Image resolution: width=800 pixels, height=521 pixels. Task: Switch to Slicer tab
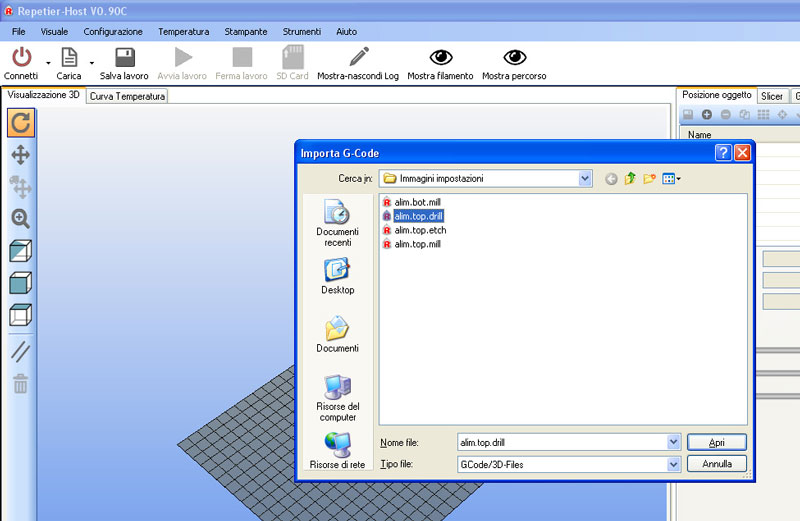pos(771,96)
